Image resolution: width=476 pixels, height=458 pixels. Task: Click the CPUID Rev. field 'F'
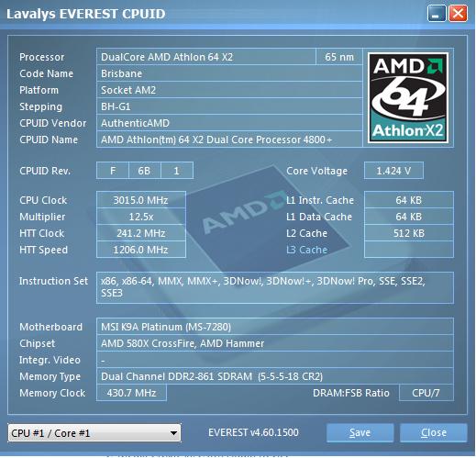tap(113, 171)
